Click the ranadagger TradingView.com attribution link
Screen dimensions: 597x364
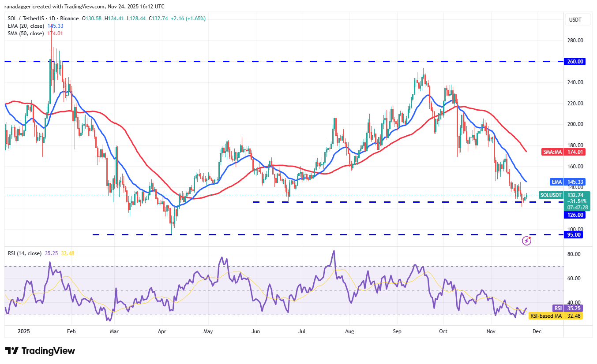pos(84,6)
